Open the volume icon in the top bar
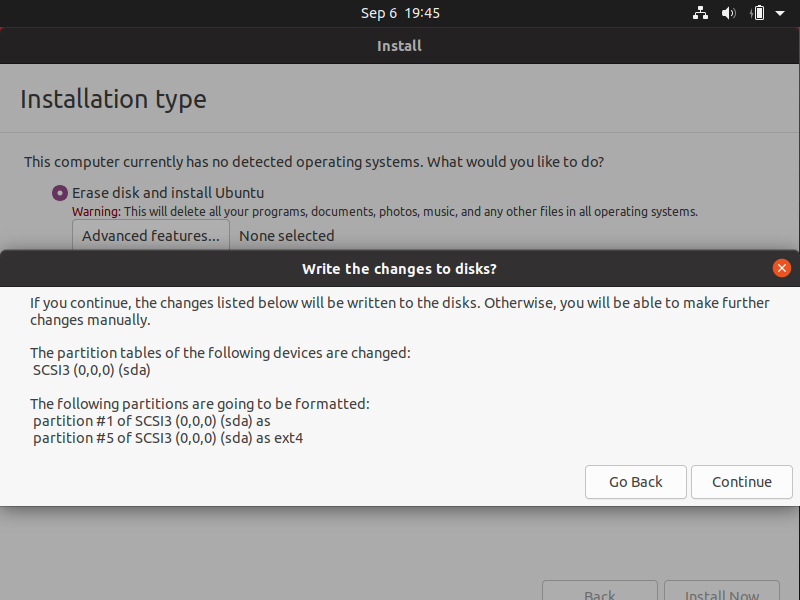 729,13
